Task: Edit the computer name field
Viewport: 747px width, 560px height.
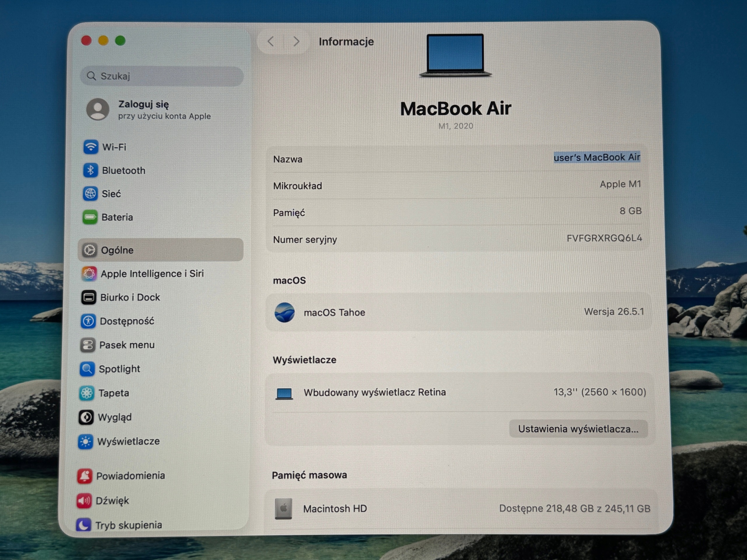Action: coord(597,157)
